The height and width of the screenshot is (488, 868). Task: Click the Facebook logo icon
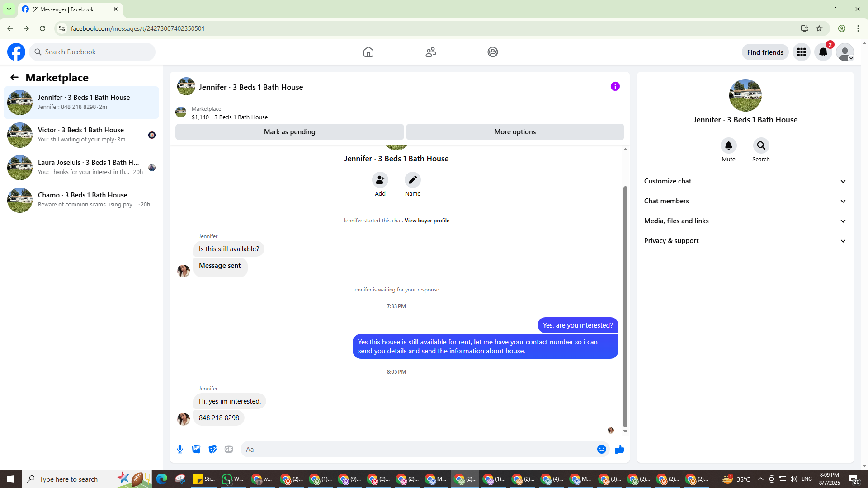point(16,52)
